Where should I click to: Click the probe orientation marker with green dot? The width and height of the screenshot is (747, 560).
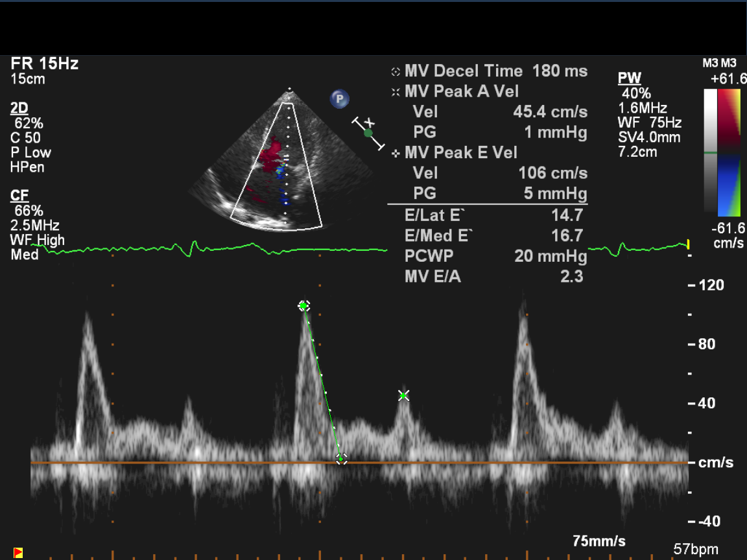pos(368,133)
